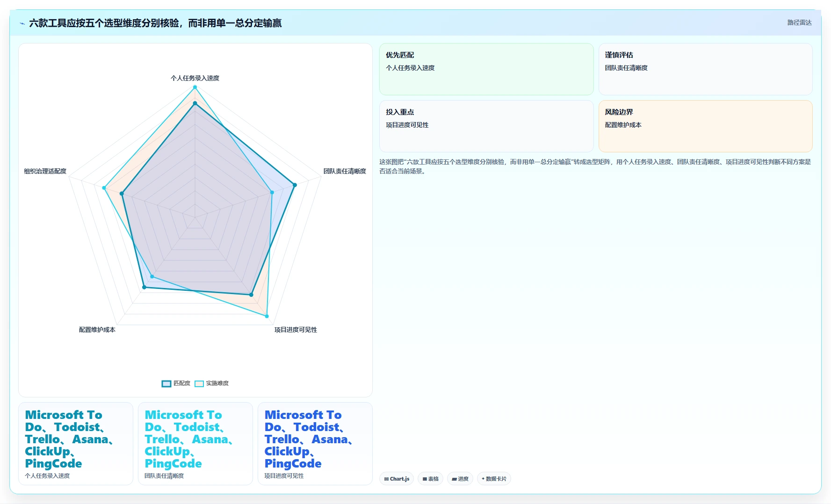The image size is (831, 504).
Task: Open the tools card captioned 项目进度可见性
Action: coord(315,444)
